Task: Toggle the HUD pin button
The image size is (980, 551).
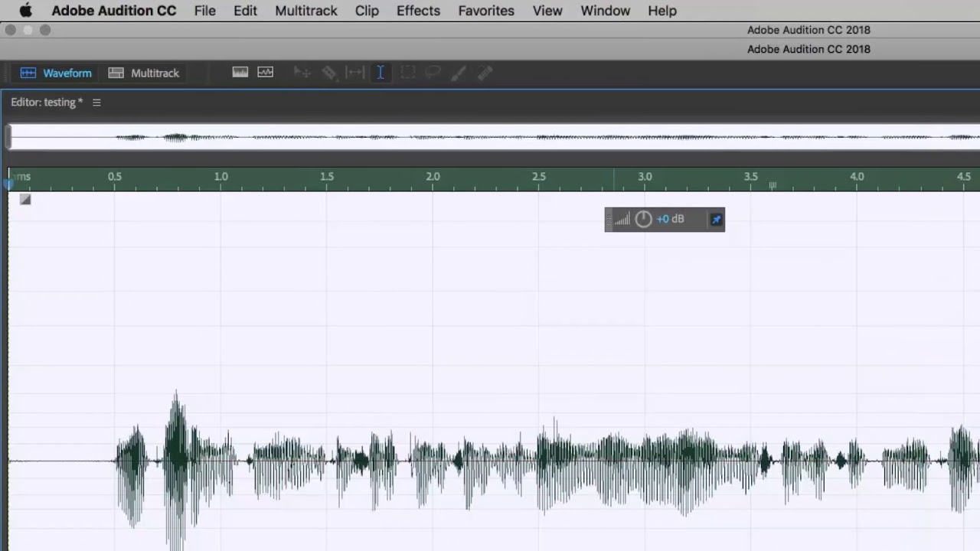Action: click(716, 220)
